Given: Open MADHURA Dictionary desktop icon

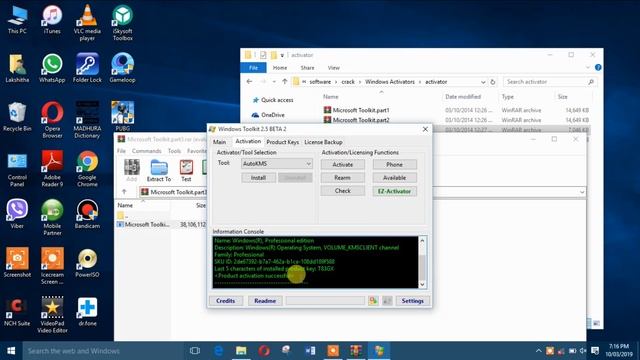Looking at the screenshot, I should (87, 120).
